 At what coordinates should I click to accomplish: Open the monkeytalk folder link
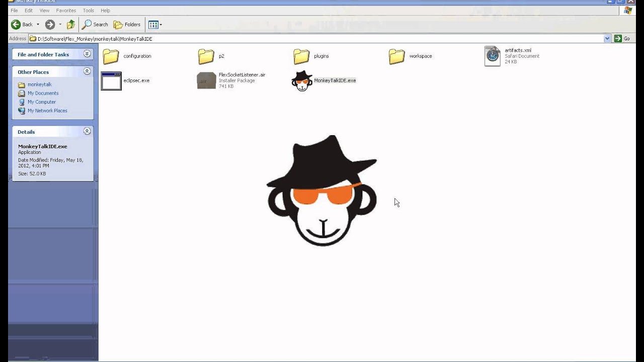pyautogui.click(x=40, y=84)
